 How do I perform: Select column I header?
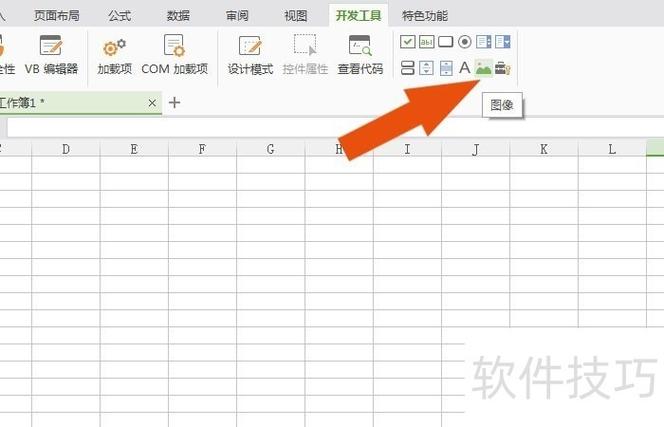(x=407, y=149)
